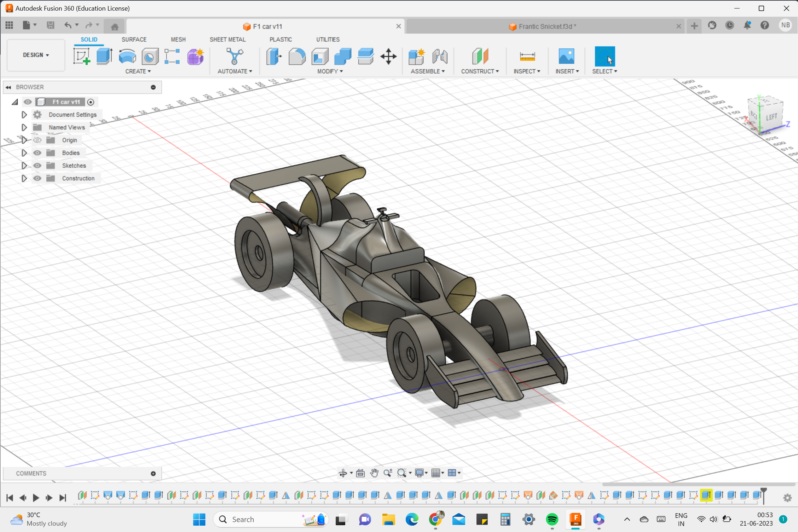Toggle visibility of the Sketches folder
798x532 pixels.
[x=37, y=165]
